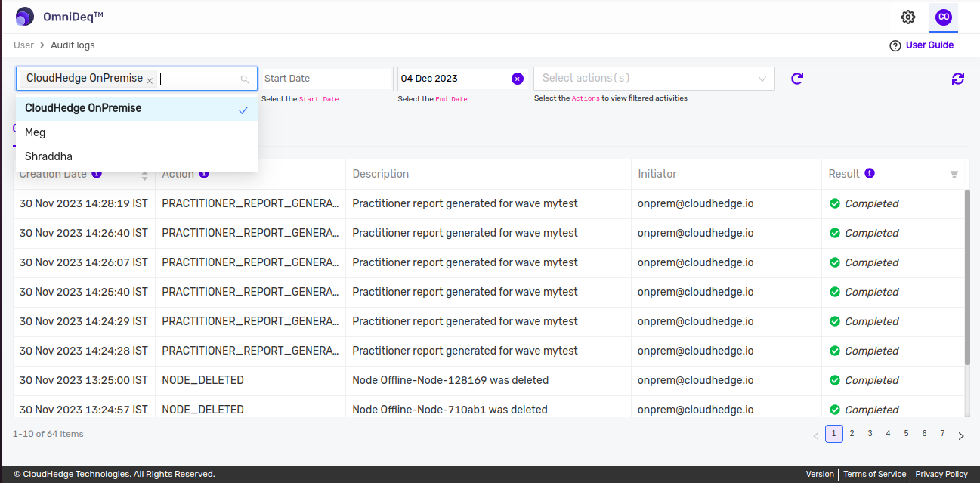Click Completed status icon in 14:24:28 row
Viewport: 980px width, 483px height.
(835, 351)
